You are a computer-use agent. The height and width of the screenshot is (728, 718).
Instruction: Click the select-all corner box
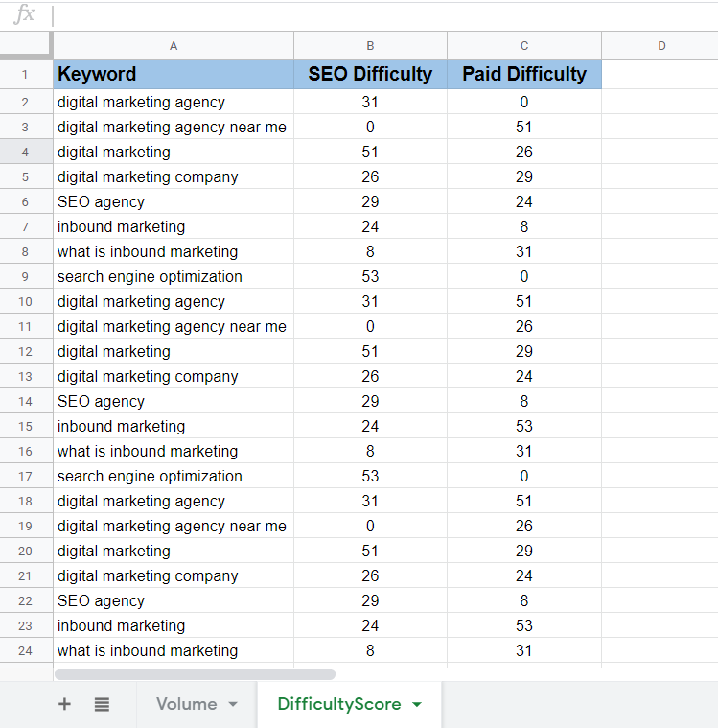coord(26,45)
